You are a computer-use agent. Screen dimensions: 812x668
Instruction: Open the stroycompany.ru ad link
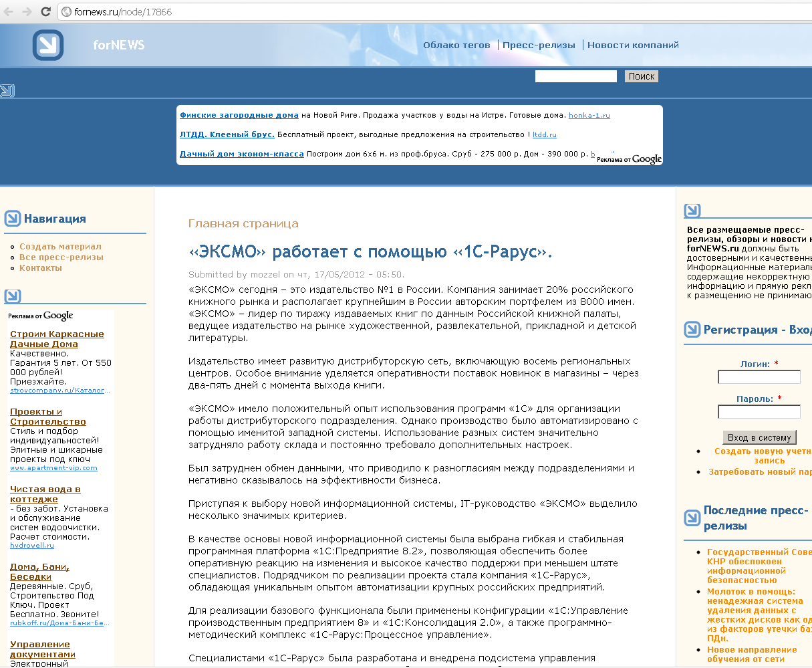tap(60, 390)
